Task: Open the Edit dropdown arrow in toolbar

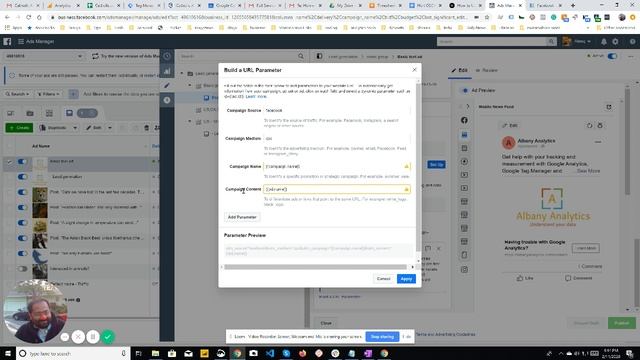Action: 109,128
